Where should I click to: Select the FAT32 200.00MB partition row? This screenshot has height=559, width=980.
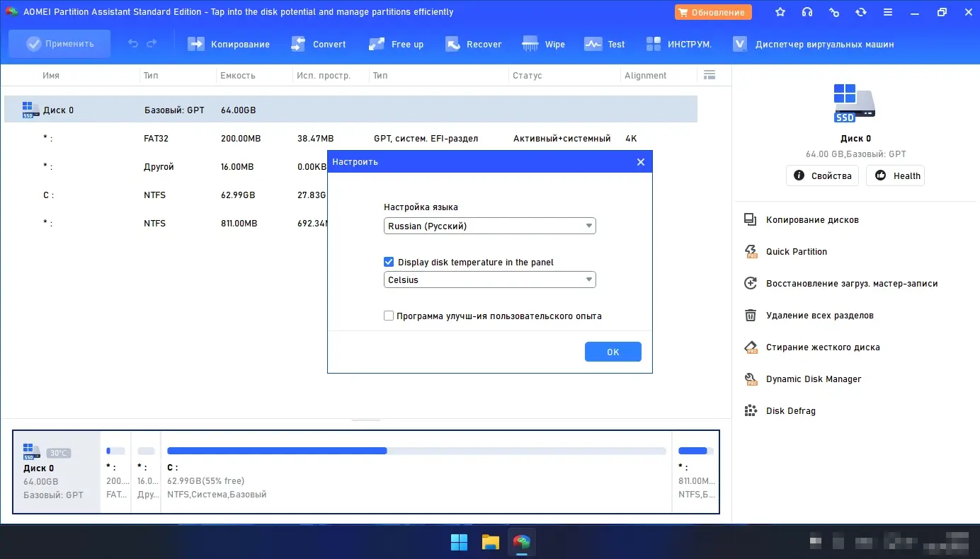(x=351, y=139)
